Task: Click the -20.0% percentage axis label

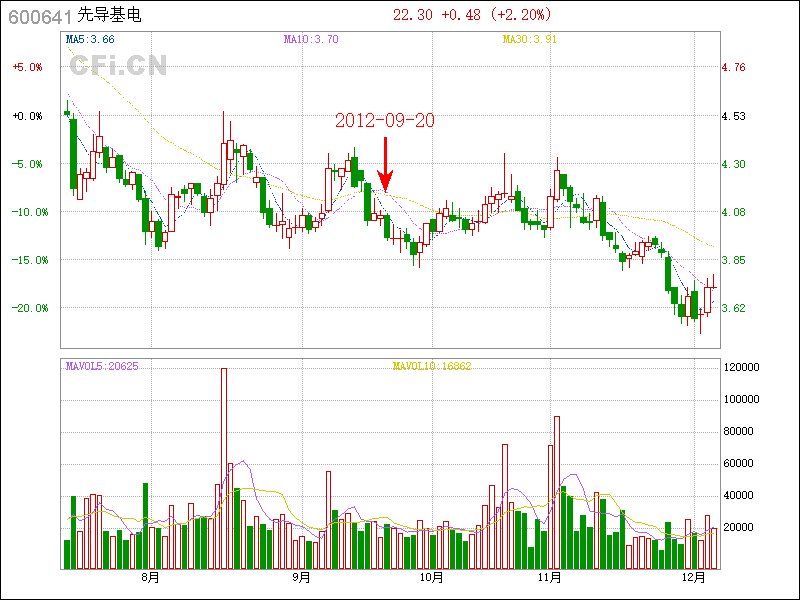Action: click(x=28, y=308)
